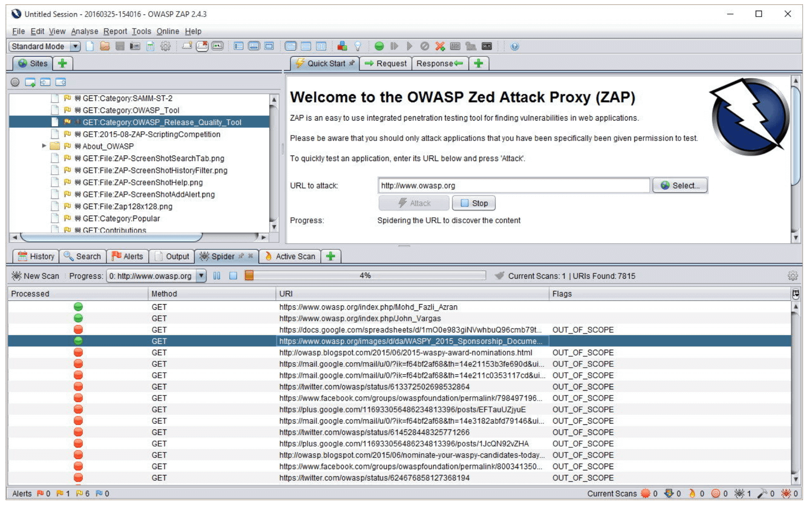812x507 pixels.
Task: Switch to the History tab
Action: [36, 256]
